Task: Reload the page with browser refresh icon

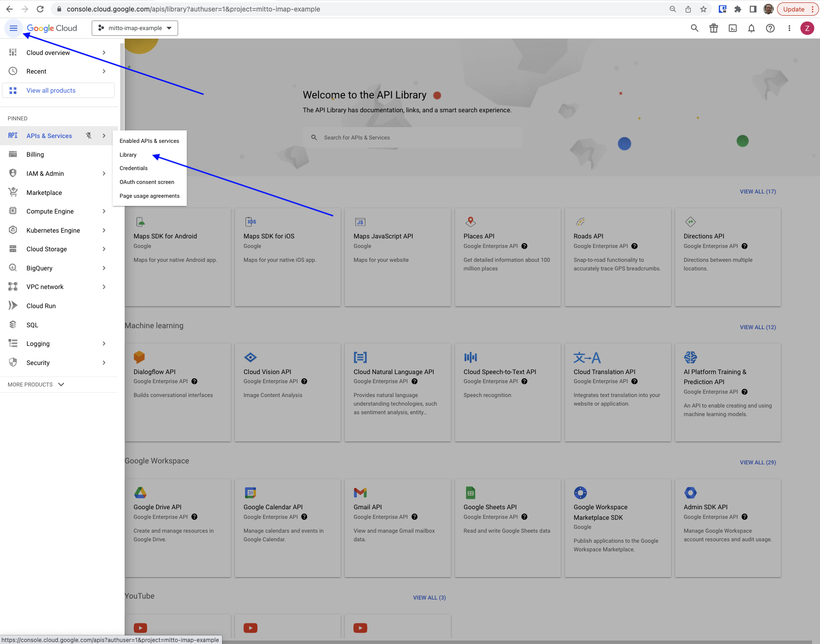Action: (40, 9)
